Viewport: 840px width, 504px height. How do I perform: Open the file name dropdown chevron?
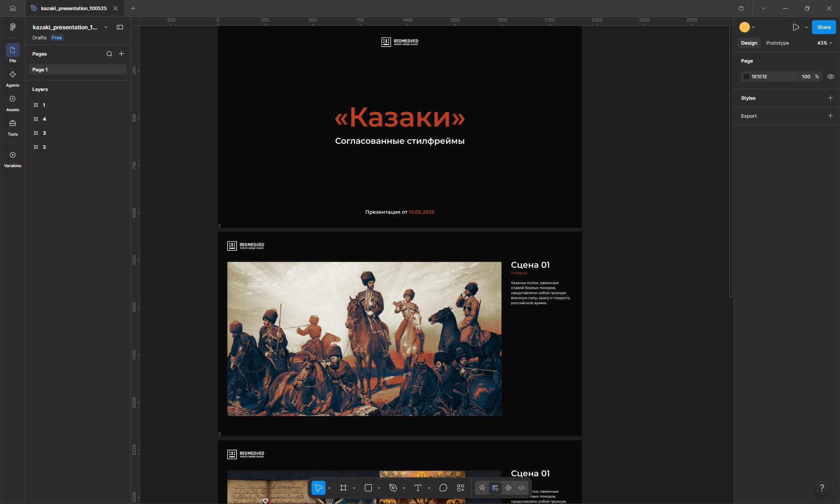coord(106,27)
